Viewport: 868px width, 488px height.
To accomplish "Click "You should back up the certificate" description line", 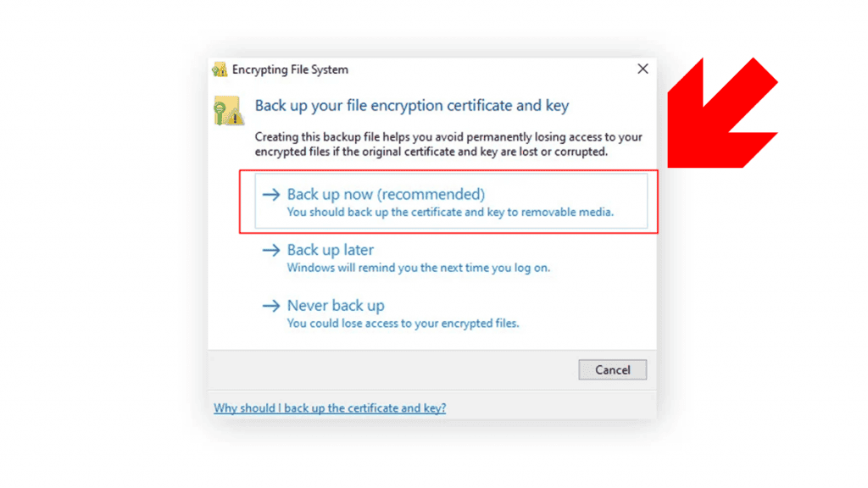I will [450, 213].
